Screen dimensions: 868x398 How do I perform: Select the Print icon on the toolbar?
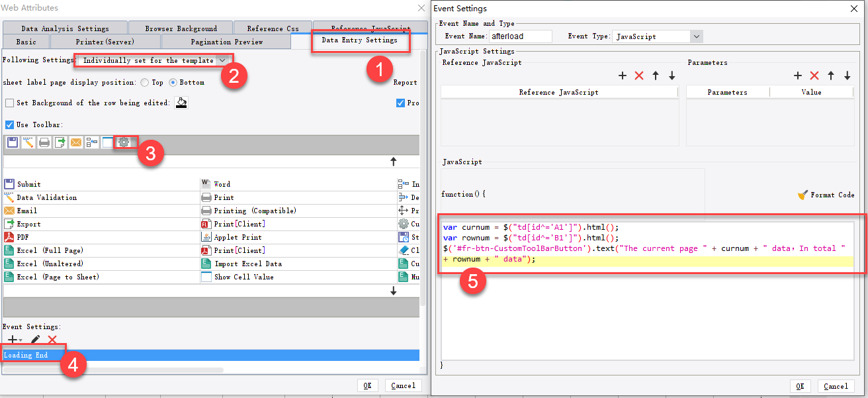pos(43,142)
